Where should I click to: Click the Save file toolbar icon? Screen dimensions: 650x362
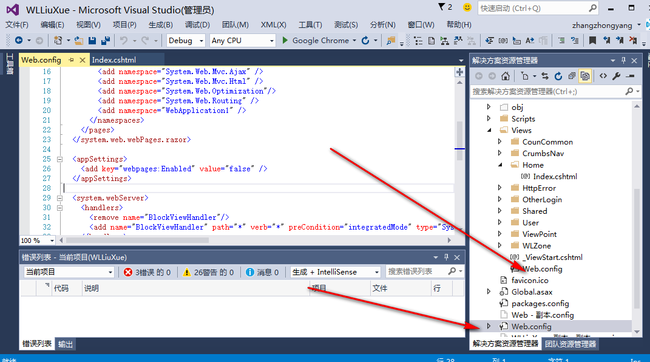point(92,40)
